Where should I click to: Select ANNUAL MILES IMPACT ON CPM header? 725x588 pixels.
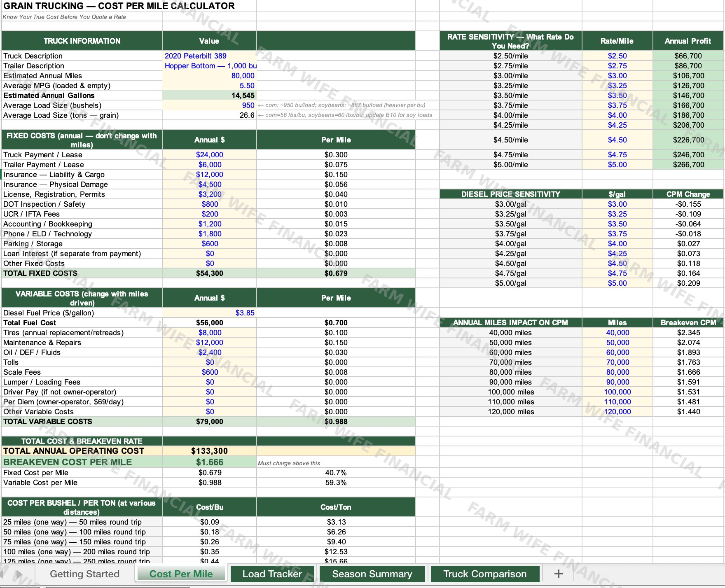tap(510, 323)
